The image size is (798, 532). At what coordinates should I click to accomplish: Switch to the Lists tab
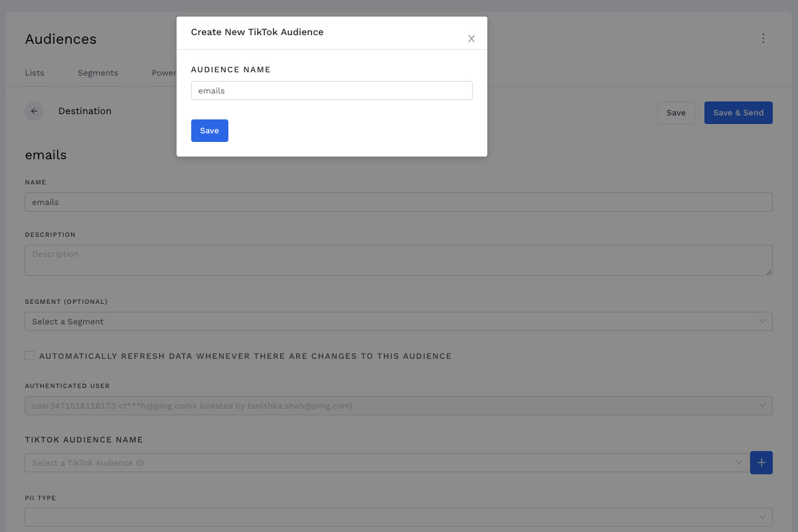pyautogui.click(x=35, y=73)
